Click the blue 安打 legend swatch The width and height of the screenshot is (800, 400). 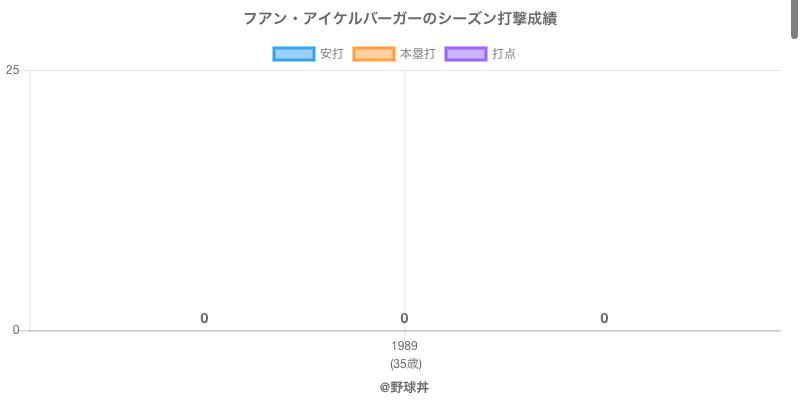[x=294, y=54]
